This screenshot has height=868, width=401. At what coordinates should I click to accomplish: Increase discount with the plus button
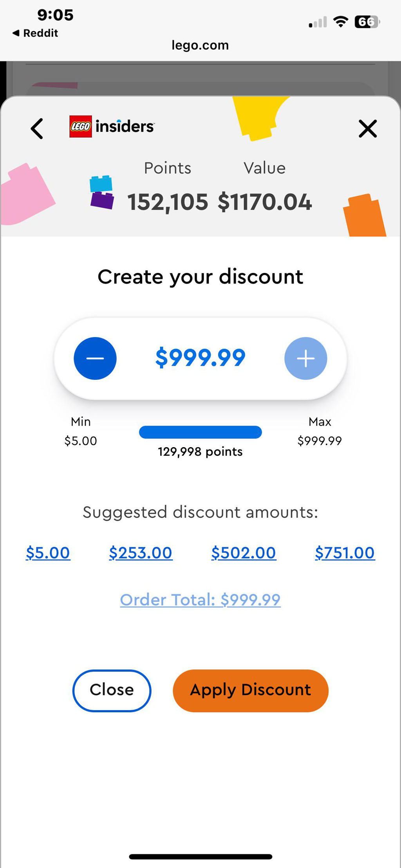click(x=305, y=358)
